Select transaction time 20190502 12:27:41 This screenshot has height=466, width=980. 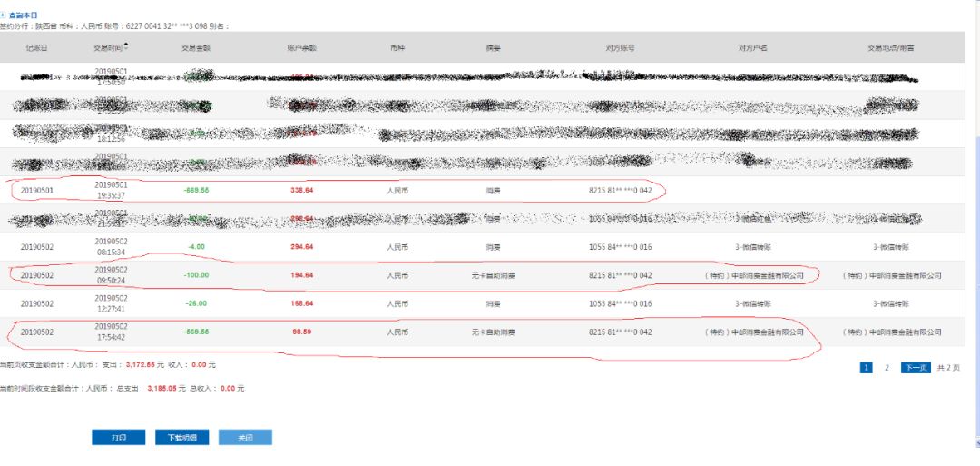pyautogui.click(x=111, y=303)
